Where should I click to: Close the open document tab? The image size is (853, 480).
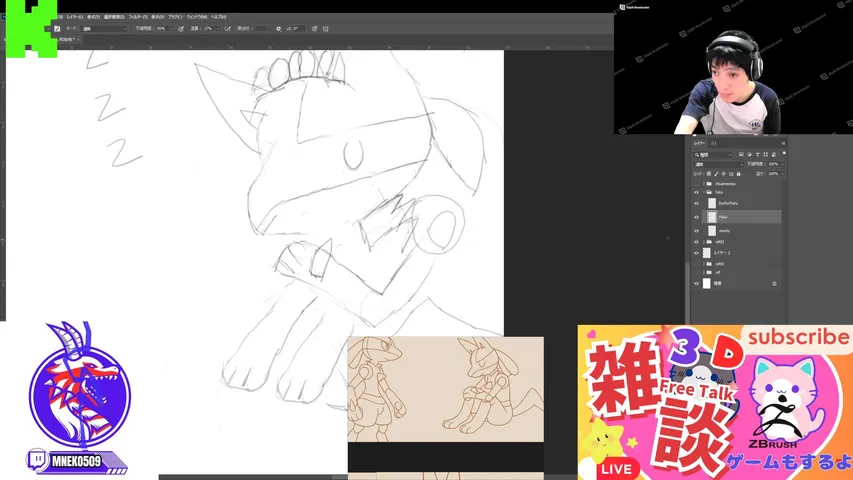tap(78, 39)
